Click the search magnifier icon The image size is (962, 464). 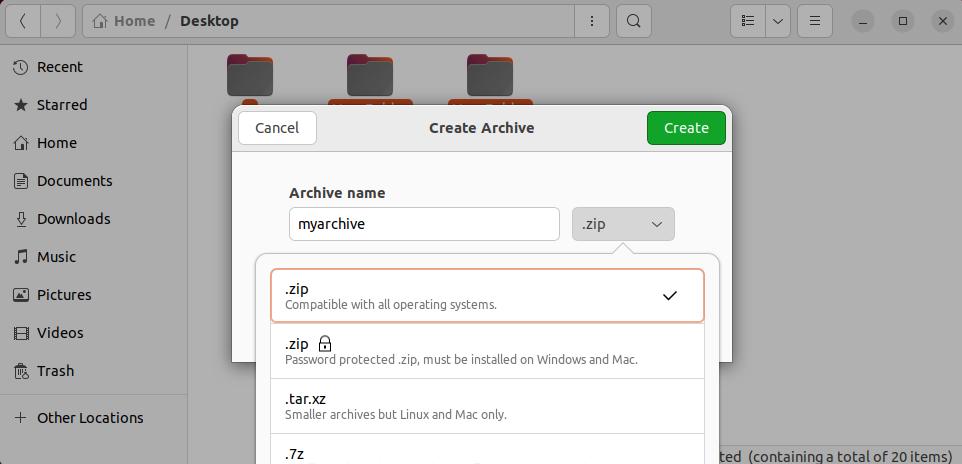pos(634,21)
